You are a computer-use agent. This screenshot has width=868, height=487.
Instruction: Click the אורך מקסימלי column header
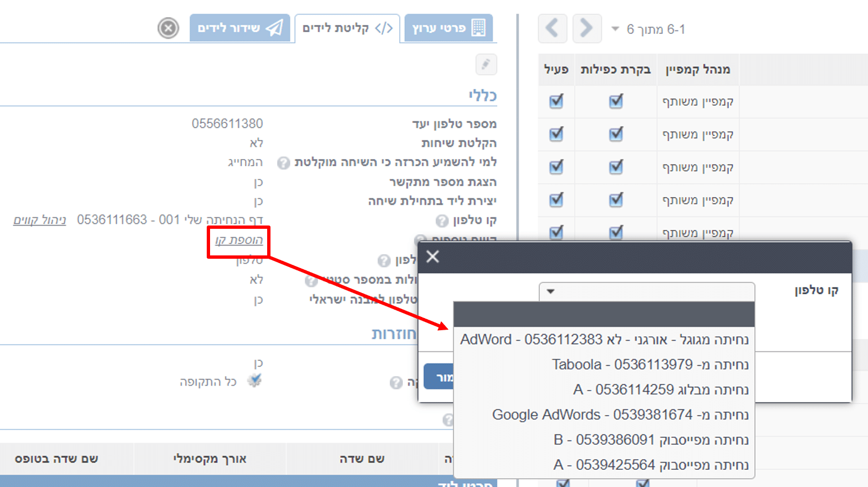(x=210, y=459)
